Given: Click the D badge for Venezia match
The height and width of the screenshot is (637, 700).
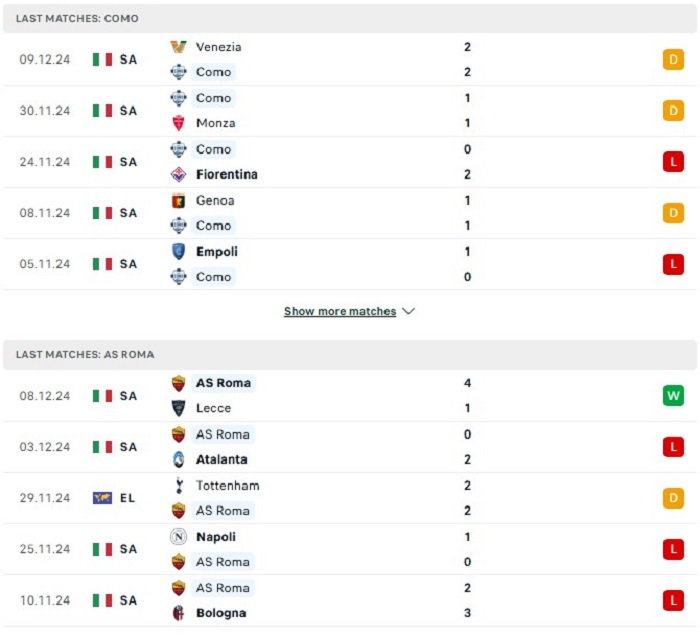Looking at the screenshot, I should click(x=673, y=60).
